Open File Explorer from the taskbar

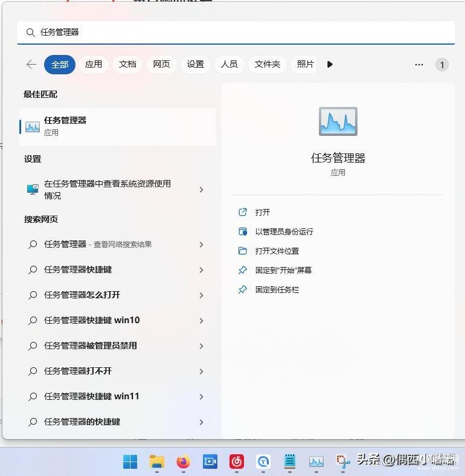tap(157, 462)
